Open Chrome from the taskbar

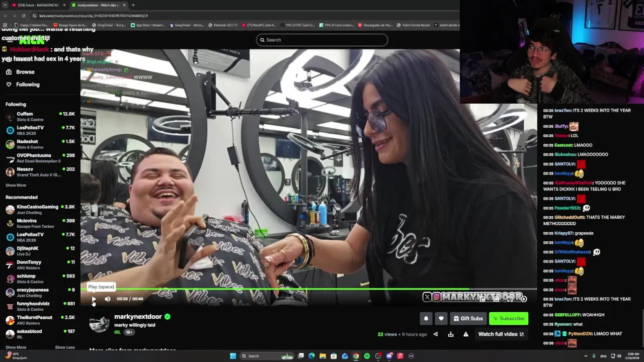[x=356, y=356]
